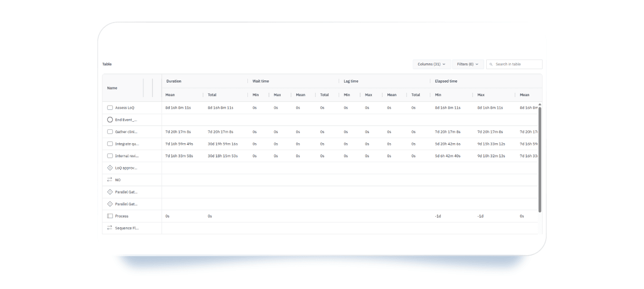Select the Integrate qu... task icon
Image resolution: width=644 pixels, height=289 pixels.
pos(110,144)
